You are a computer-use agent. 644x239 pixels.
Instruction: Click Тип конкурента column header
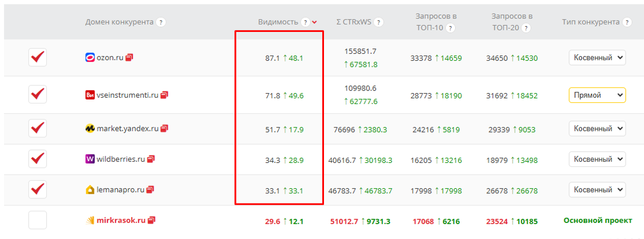click(x=591, y=22)
